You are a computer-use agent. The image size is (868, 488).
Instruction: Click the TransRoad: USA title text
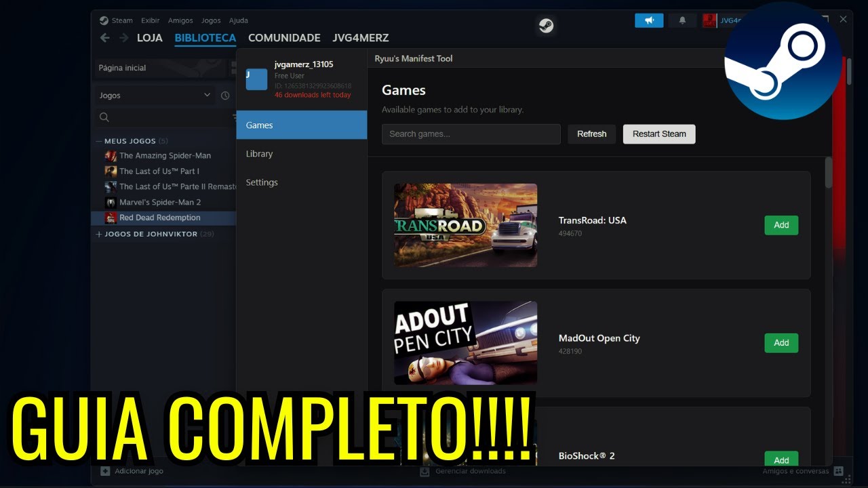(592, 220)
